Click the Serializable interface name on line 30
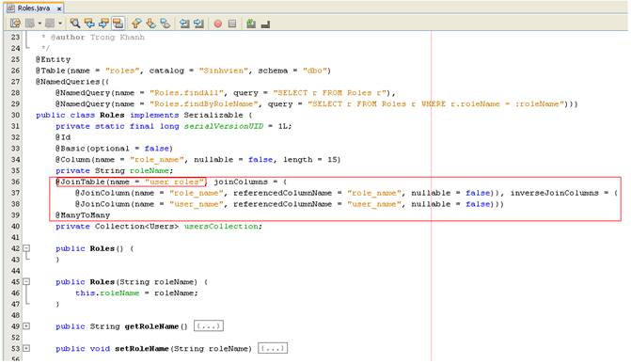The image size is (631, 364). coord(213,115)
